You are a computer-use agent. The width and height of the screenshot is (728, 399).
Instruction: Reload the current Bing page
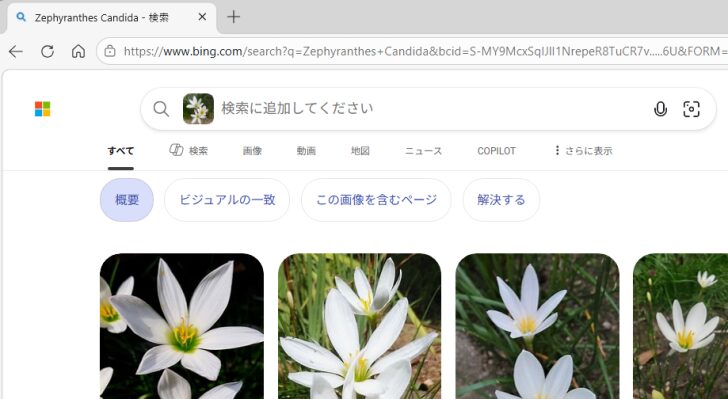(47, 51)
